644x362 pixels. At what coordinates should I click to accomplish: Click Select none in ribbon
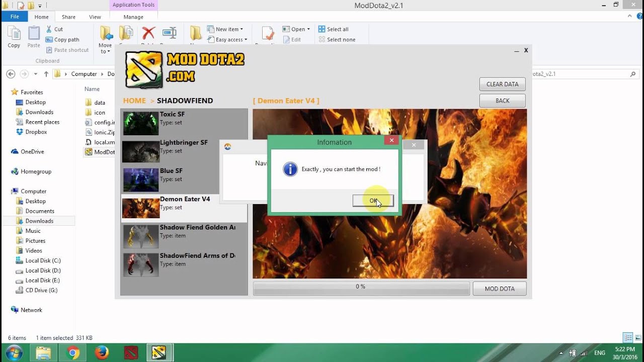[x=337, y=40]
